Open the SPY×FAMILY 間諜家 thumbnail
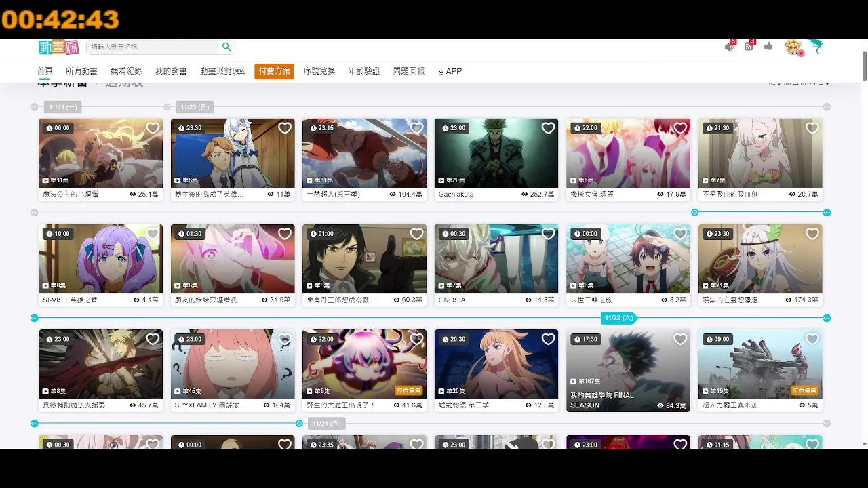Screen dimensions: 868x488 click(x=233, y=364)
